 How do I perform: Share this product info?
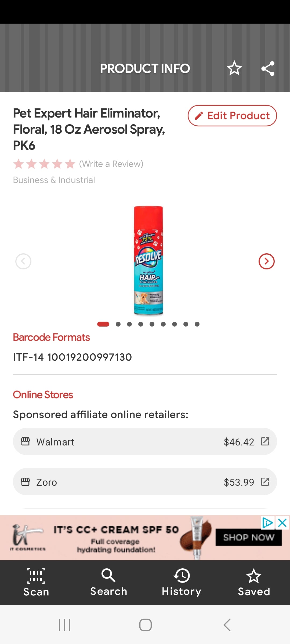click(268, 68)
